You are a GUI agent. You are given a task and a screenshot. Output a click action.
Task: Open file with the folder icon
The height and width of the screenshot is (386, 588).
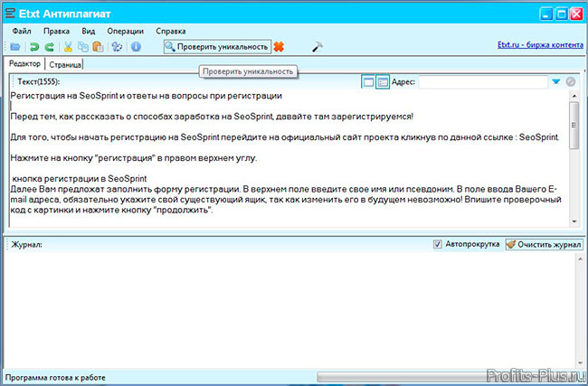15,47
